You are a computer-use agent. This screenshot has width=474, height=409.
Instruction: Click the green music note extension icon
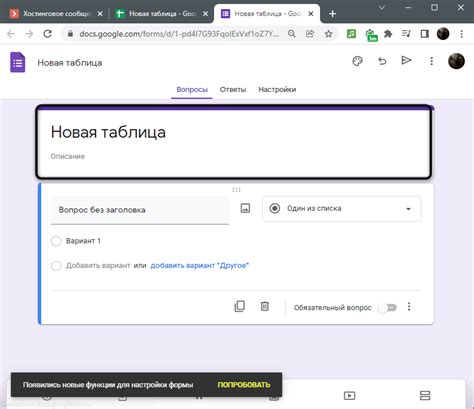pos(351,34)
